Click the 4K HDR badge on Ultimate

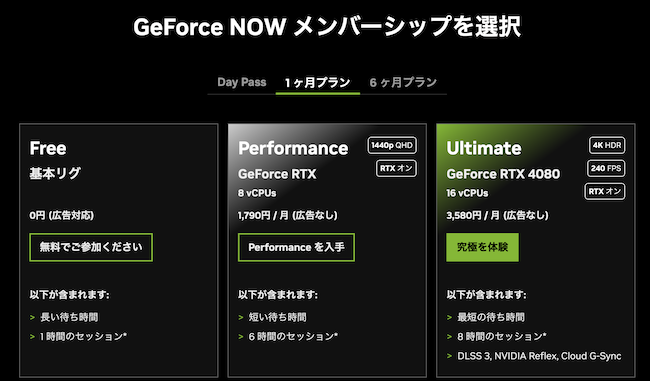tap(607, 146)
